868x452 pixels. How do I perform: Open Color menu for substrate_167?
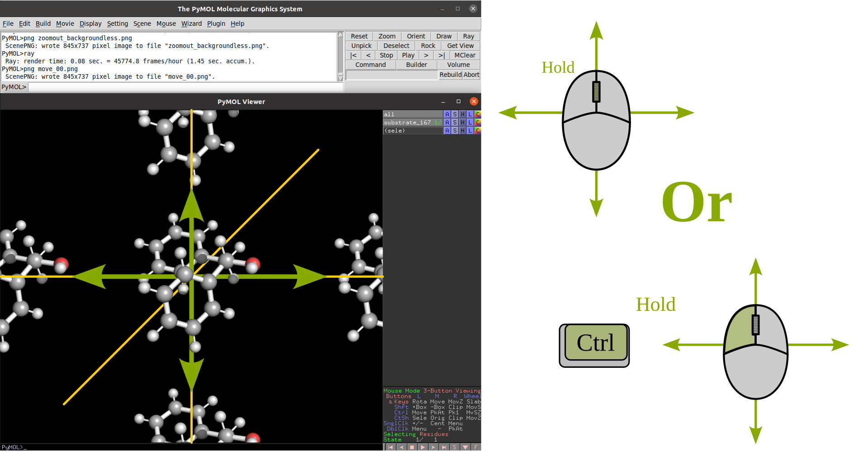[x=478, y=123]
